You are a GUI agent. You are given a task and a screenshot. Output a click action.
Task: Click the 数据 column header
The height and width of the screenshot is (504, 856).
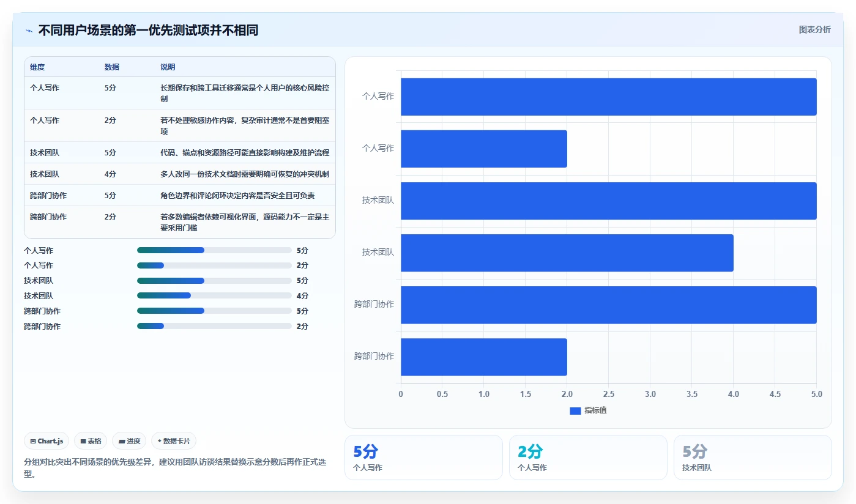click(x=112, y=67)
